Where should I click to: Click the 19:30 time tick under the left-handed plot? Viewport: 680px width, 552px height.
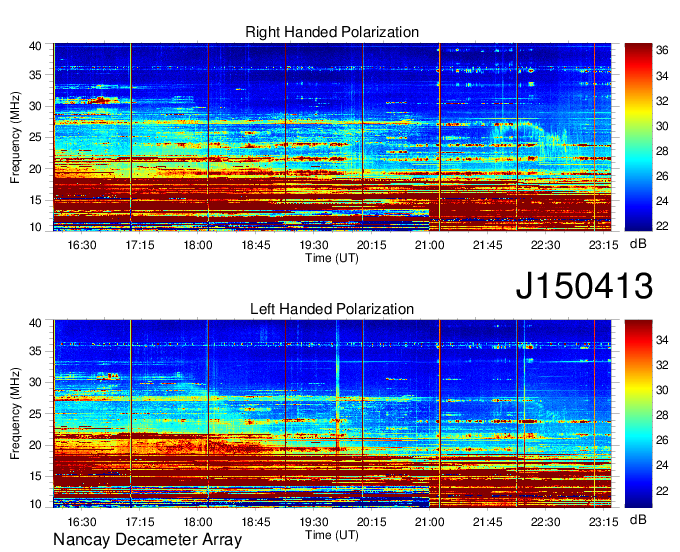314,522
